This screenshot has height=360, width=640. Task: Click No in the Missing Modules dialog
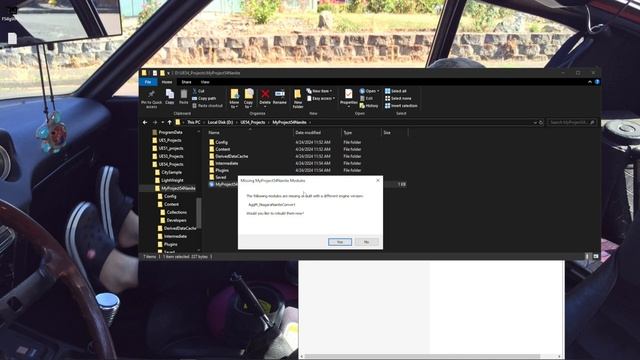pos(366,242)
